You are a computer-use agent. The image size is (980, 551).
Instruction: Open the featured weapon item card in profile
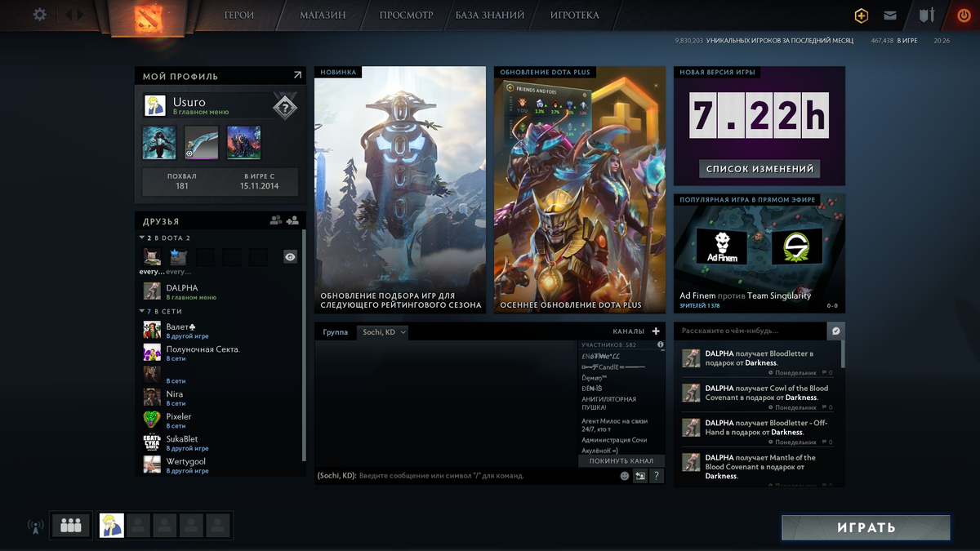click(201, 142)
